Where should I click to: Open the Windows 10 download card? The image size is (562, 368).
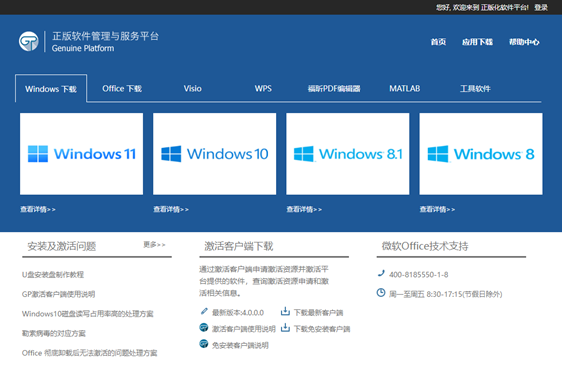coord(215,154)
